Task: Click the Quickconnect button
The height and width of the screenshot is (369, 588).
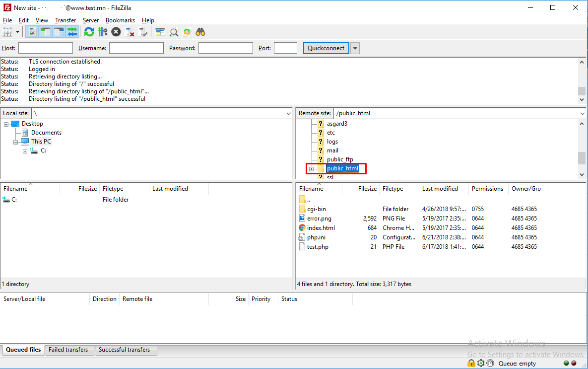Action: (326, 48)
